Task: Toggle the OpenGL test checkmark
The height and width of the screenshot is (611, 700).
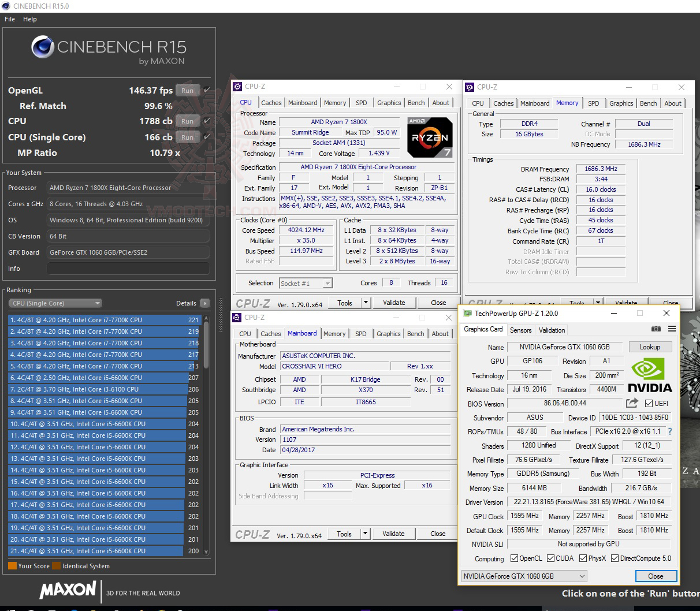Action: [x=207, y=90]
